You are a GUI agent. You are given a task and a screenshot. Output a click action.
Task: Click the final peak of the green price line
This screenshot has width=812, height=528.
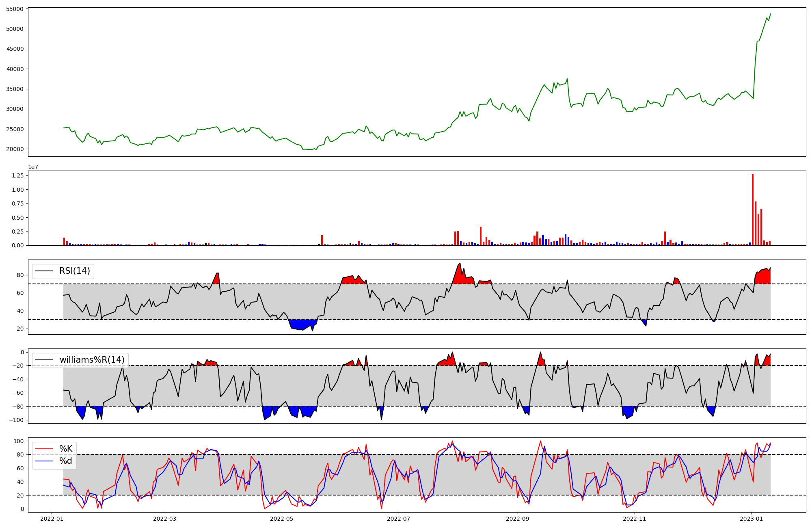[770, 14]
